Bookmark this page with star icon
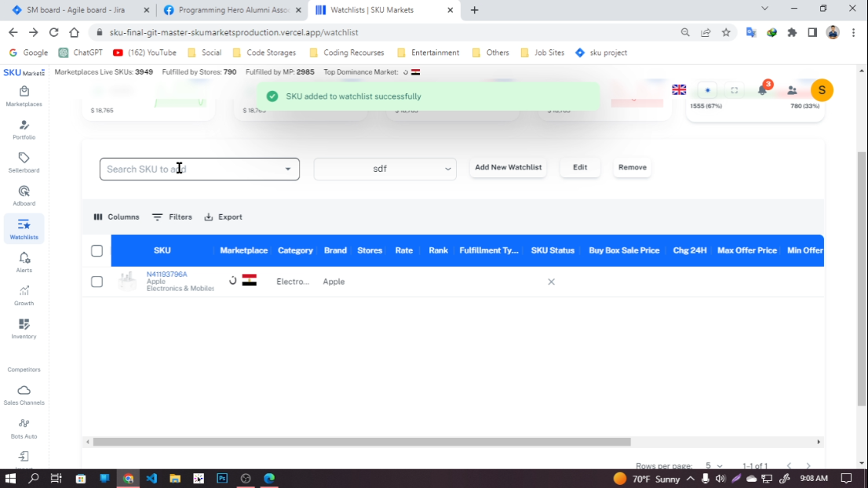This screenshot has width=868, height=488. [x=726, y=32]
